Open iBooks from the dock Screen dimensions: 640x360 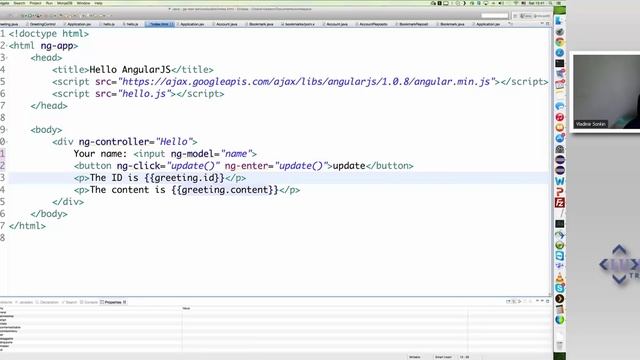[560, 128]
